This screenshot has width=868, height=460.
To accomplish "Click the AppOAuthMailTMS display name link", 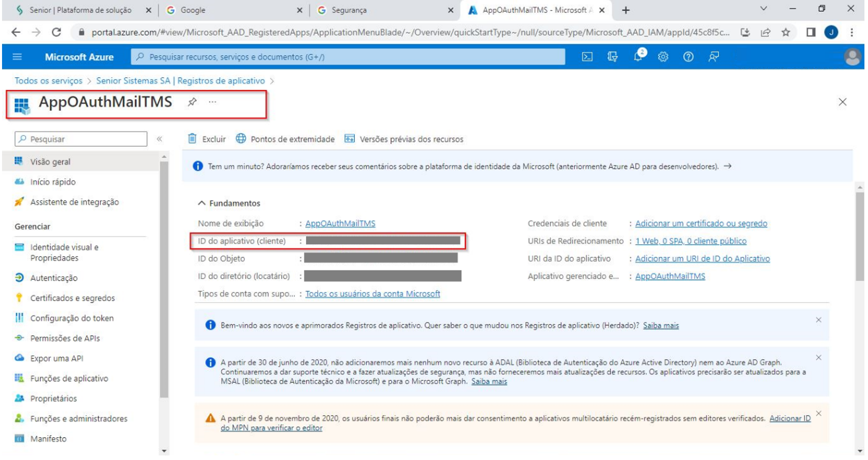I will click(340, 223).
